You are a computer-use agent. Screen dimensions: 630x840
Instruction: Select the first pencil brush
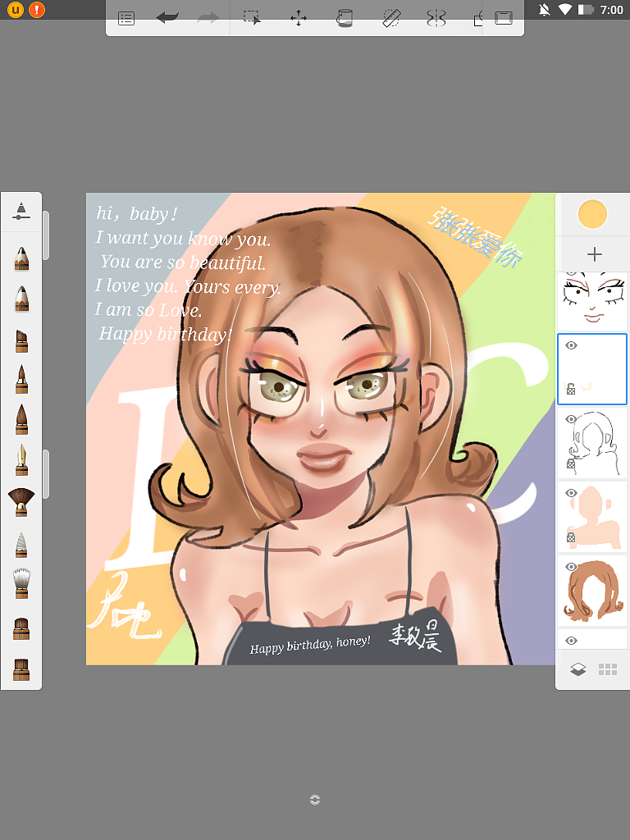coord(21,259)
